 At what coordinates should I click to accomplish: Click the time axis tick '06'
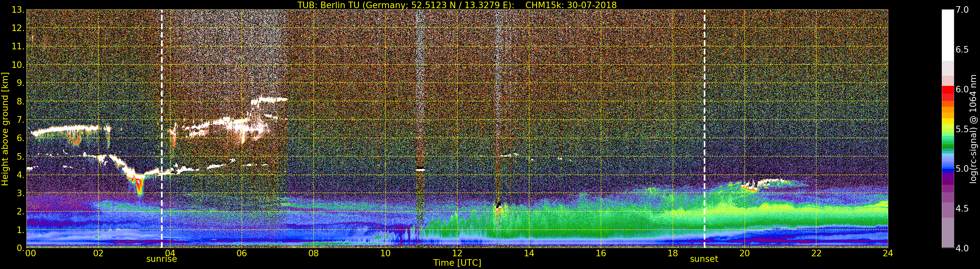pyautogui.click(x=242, y=253)
